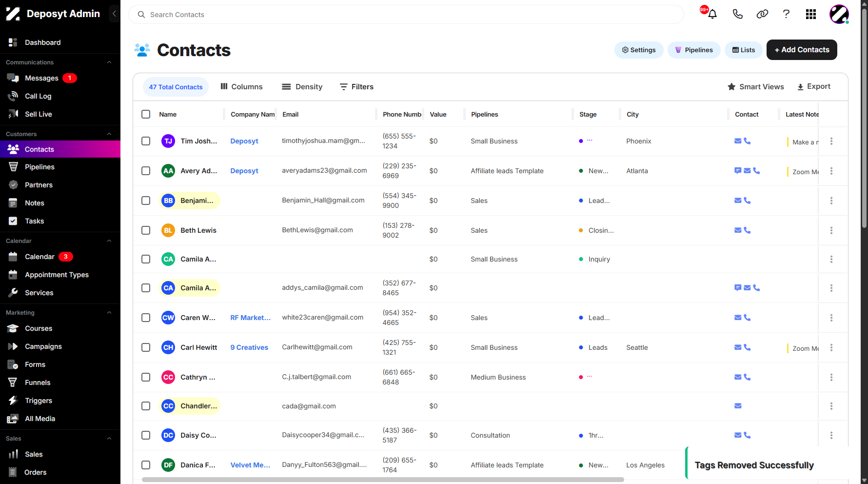
Task: Collapse the Communications section
Action: point(109,62)
